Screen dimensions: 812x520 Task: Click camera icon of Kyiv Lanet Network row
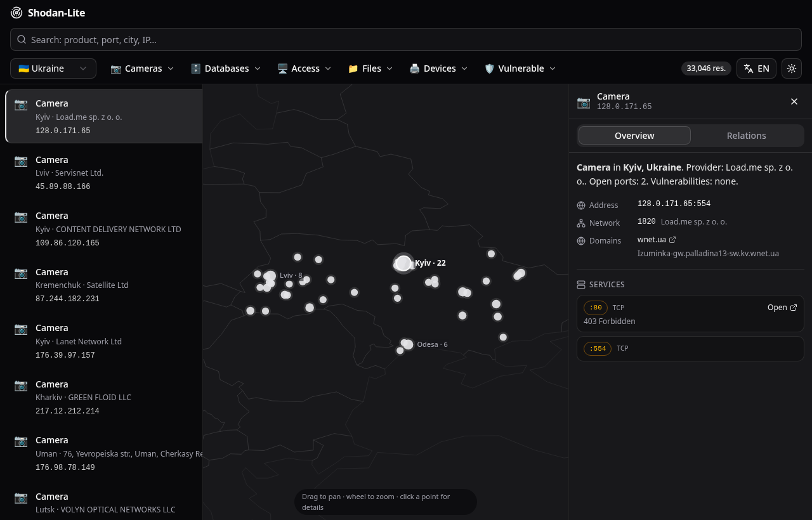[x=21, y=328]
